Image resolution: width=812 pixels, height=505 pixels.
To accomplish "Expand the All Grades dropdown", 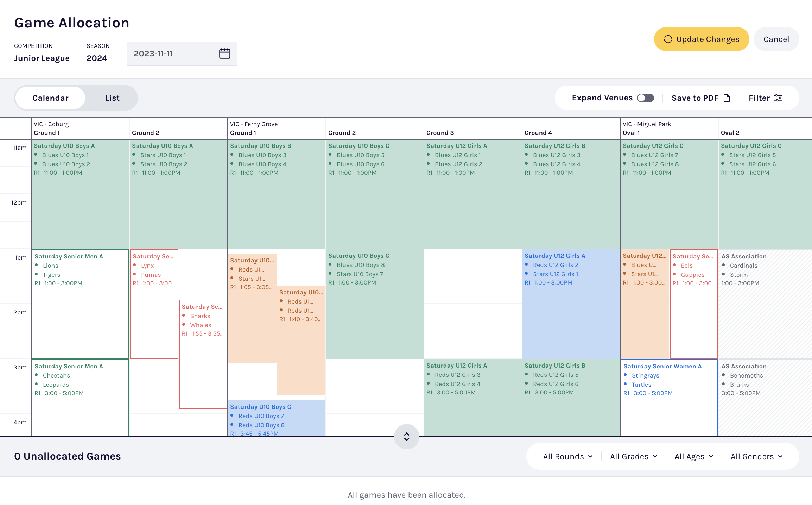I will pyautogui.click(x=633, y=456).
